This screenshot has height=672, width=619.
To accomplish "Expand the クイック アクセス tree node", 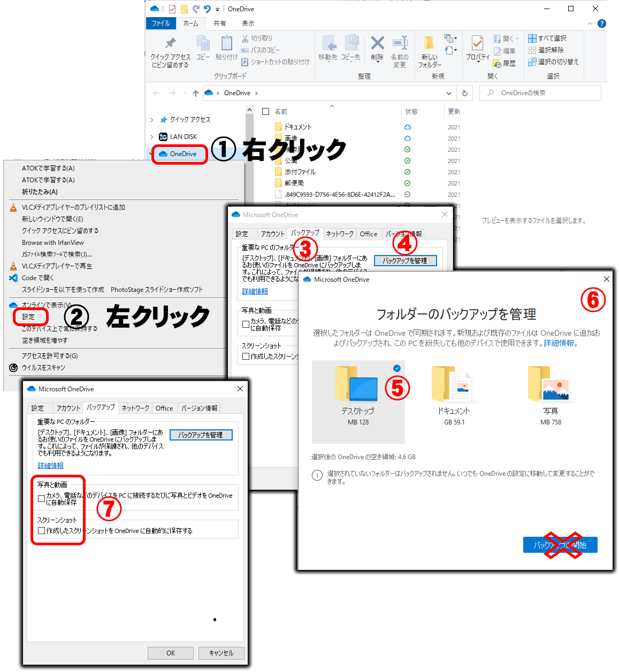I will (152, 120).
